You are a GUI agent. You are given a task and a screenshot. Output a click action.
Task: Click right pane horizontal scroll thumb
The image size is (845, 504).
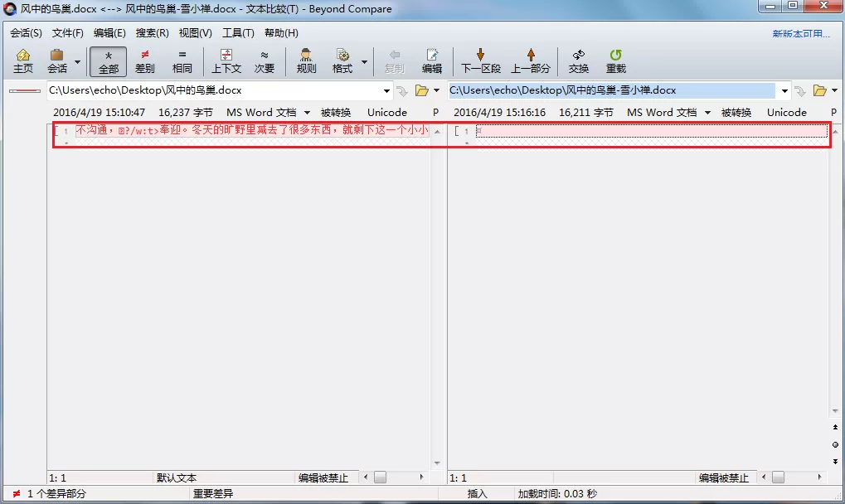(778, 477)
